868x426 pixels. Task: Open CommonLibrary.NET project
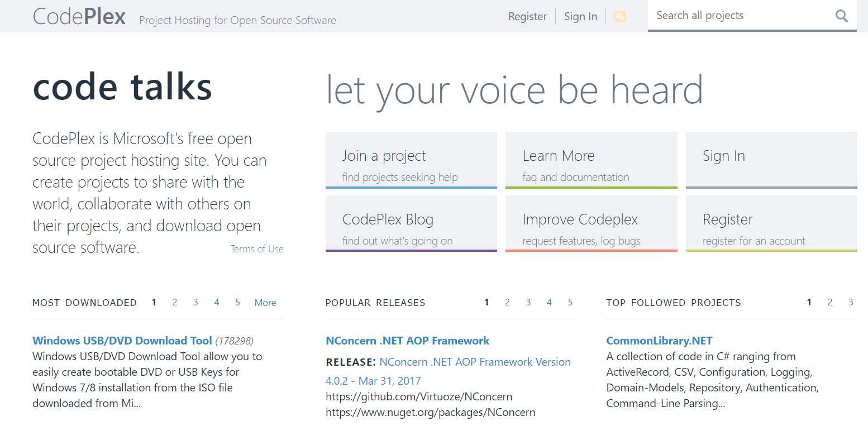click(659, 341)
